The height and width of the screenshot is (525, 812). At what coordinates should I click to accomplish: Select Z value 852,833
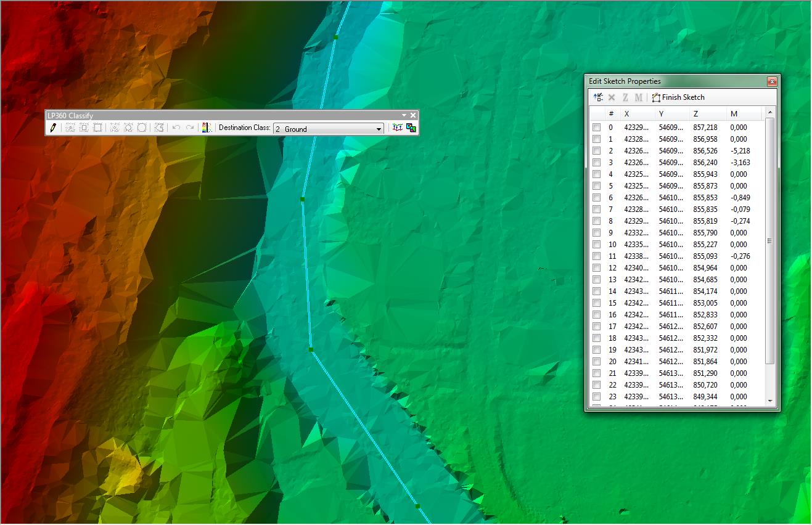coord(705,315)
